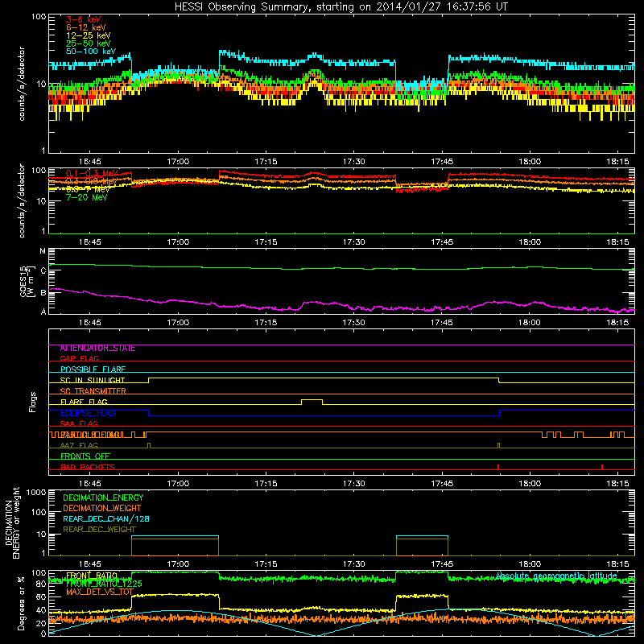Click the AAZ_FLAG label

tap(79, 445)
